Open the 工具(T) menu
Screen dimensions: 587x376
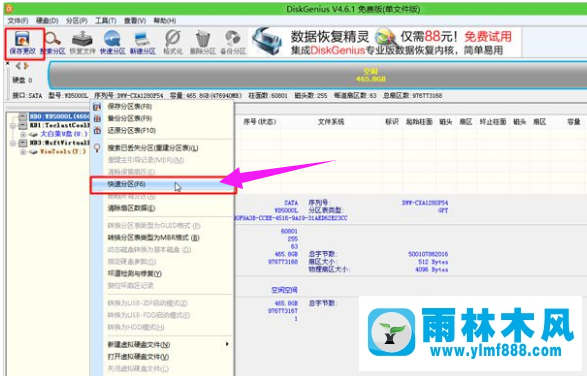pos(105,21)
